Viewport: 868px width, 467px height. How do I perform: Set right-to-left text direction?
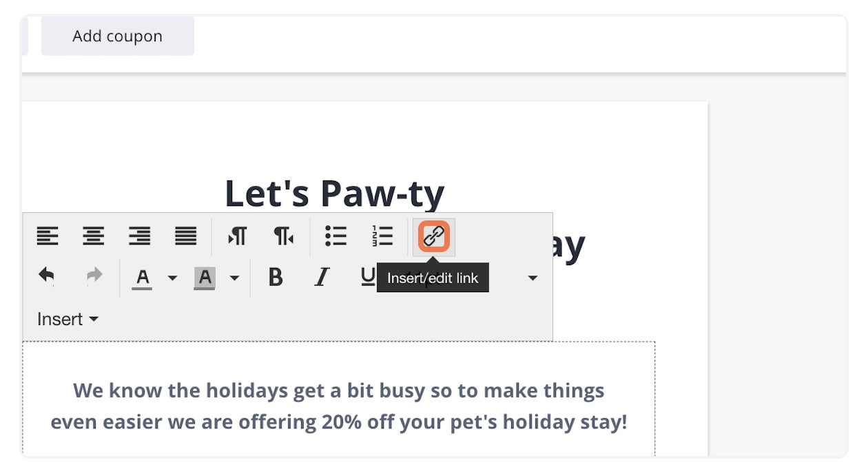[284, 237]
